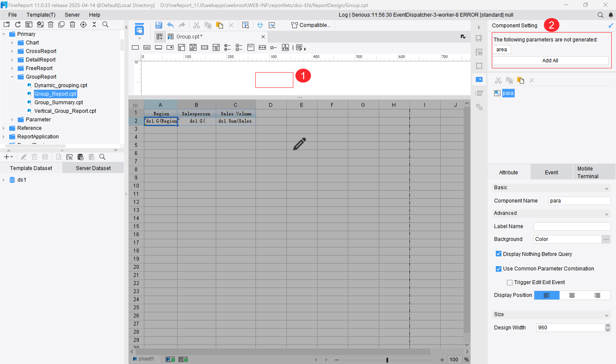Select the Text widget icon
The width and height of the screenshot is (616, 364).
[x=135, y=48]
